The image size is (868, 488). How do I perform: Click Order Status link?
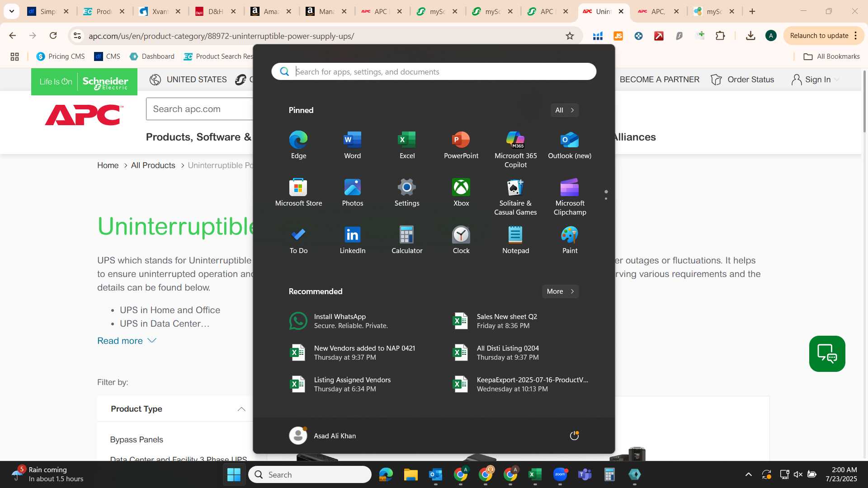pos(742,80)
